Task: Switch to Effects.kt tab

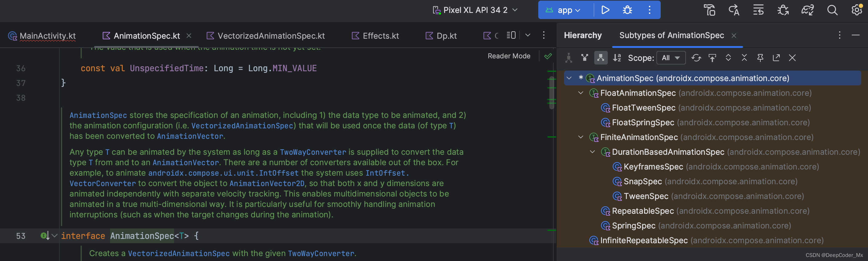Action: pos(375,36)
